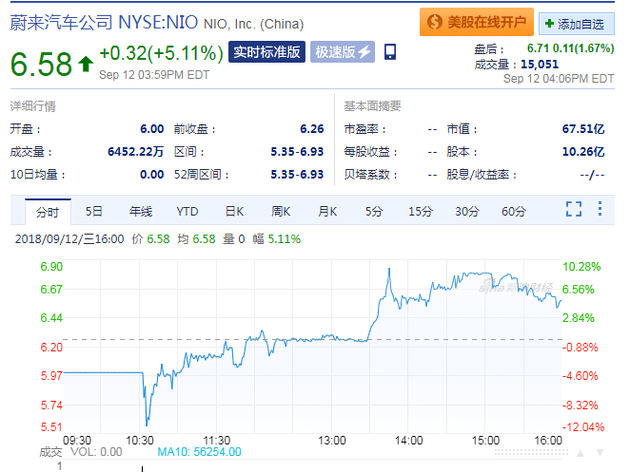Viewport: 630px width, 472px height.
Task: Open the three-dot chart options menu
Action: 599,209
